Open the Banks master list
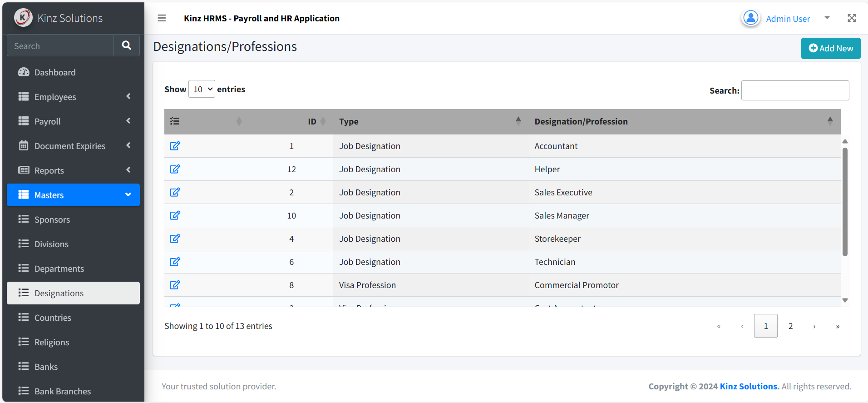Image resolution: width=868 pixels, height=403 pixels. [x=73, y=367]
